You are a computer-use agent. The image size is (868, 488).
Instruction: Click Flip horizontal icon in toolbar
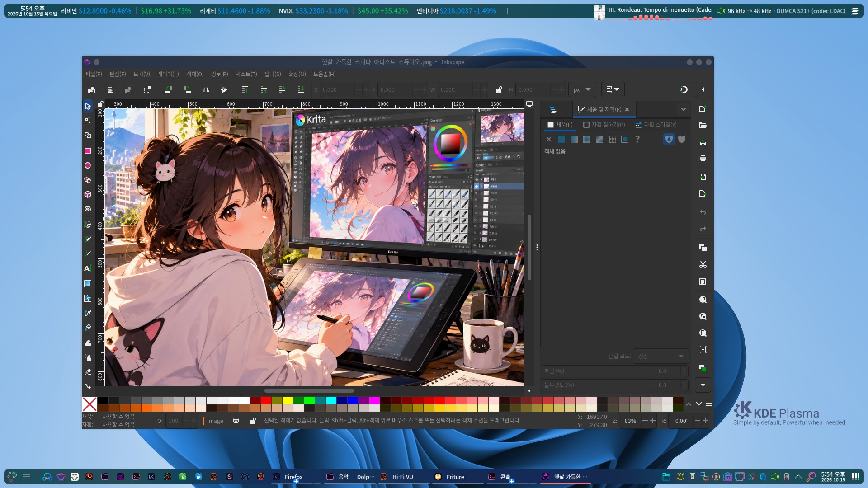(x=206, y=89)
